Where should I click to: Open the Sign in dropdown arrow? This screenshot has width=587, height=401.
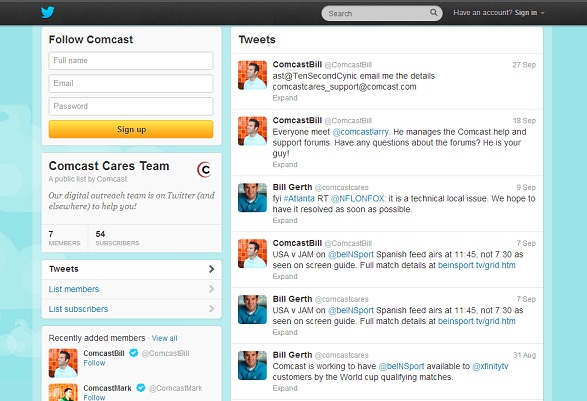click(542, 13)
